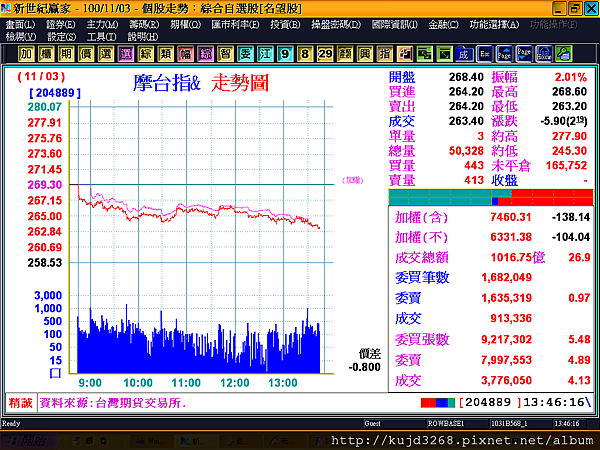Screen dimensions: 600x450
Task: Click the 29 toolbar icon
Action: click(325, 54)
